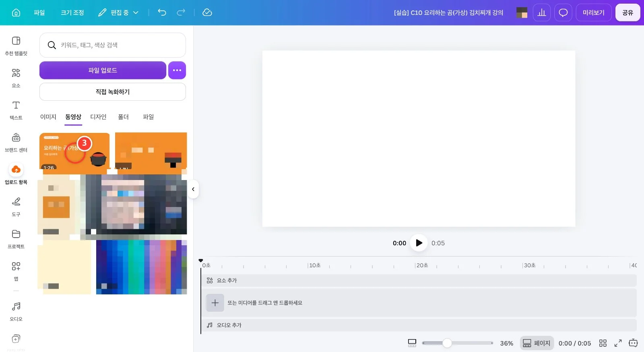
Task: Click the 미리보기 preview button
Action: pyautogui.click(x=594, y=12)
